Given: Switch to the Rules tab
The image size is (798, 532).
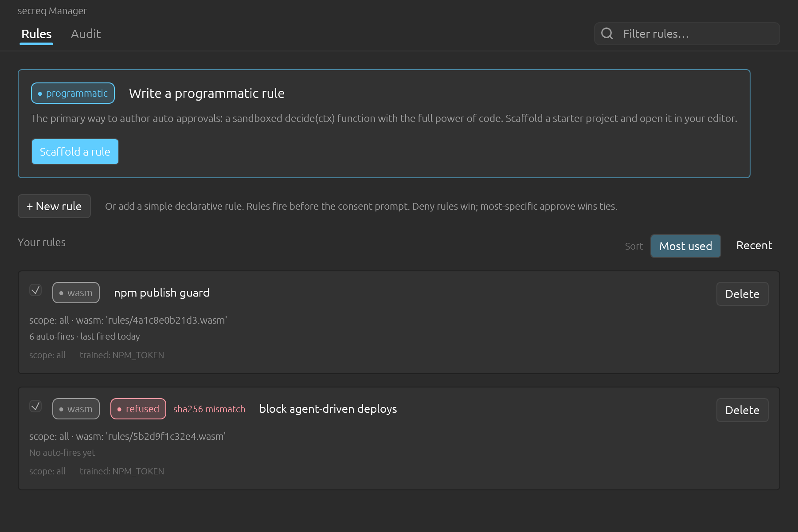Looking at the screenshot, I should (x=36, y=34).
